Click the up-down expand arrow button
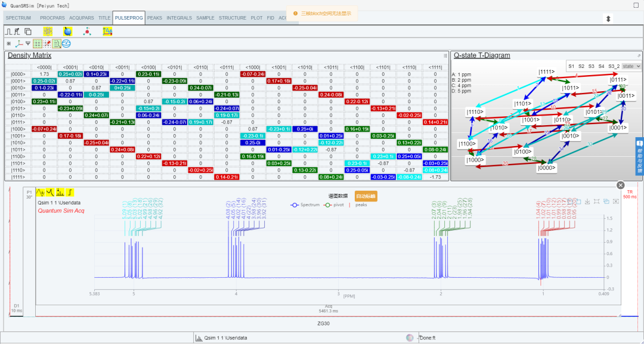 pyautogui.click(x=608, y=18)
